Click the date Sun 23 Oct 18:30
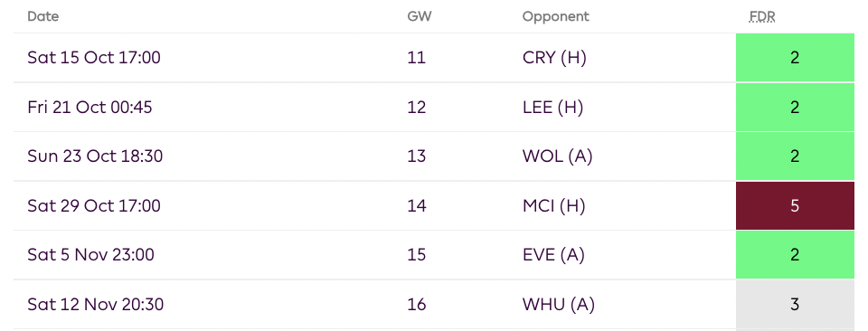Image resolution: width=868 pixels, height=331 pixels. click(x=95, y=156)
